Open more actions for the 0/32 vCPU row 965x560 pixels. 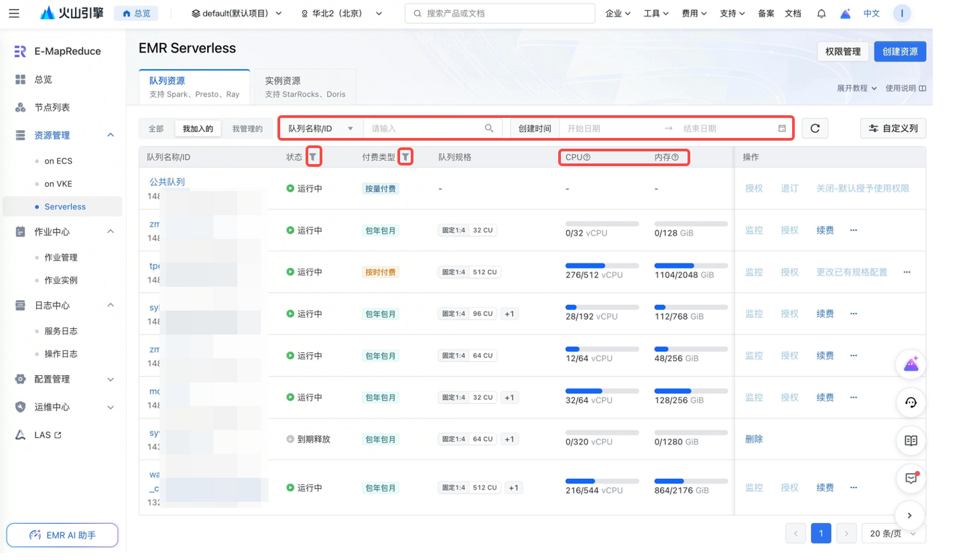854,230
